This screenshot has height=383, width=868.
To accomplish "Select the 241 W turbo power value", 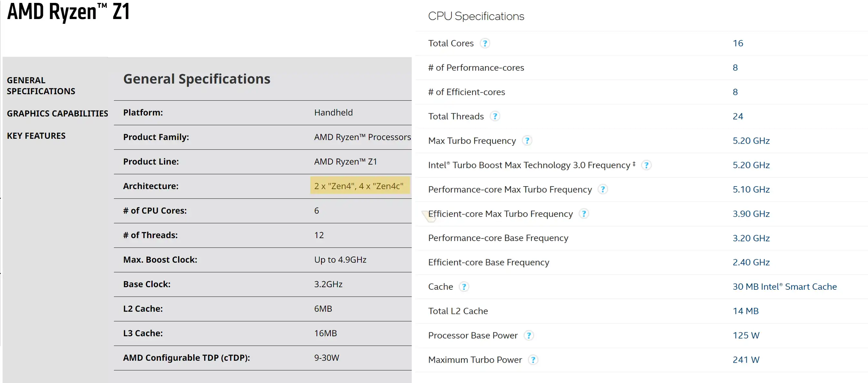I will tap(746, 360).
